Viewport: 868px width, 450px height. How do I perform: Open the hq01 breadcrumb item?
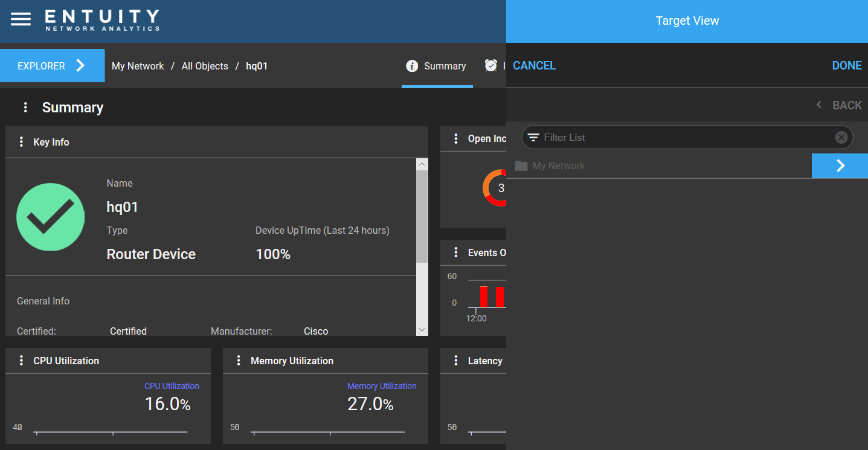tap(257, 66)
